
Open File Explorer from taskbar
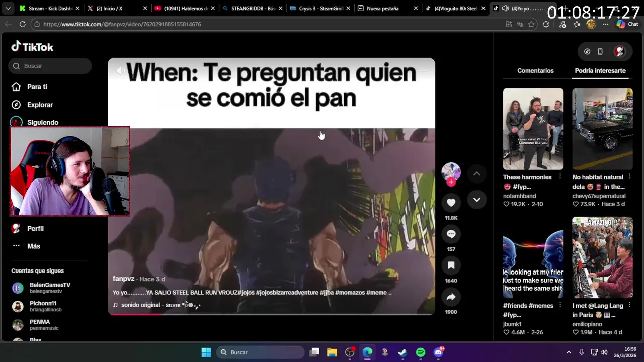pyautogui.click(x=332, y=352)
